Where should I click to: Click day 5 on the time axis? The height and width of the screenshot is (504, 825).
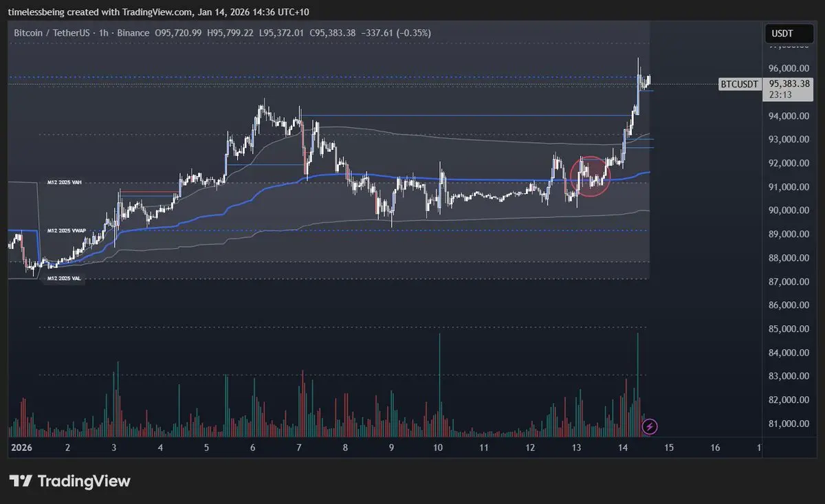click(206, 448)
